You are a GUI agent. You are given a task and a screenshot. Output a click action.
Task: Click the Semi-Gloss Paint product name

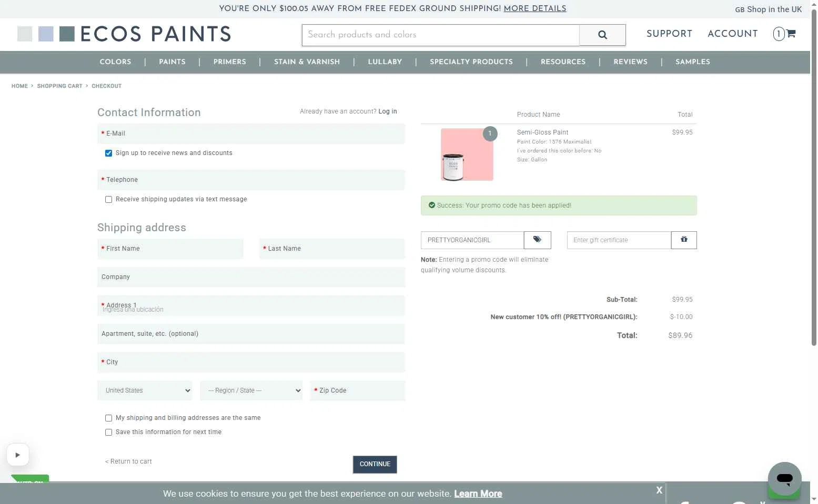coord(542,132)
